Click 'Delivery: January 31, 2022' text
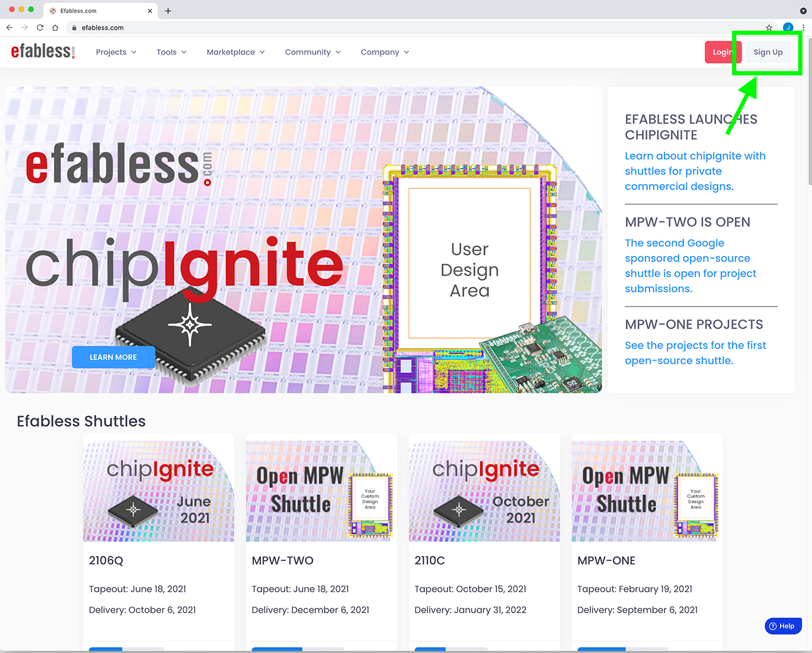The height and width of the screenshot is (653, 812). click(x=470, y=610)
